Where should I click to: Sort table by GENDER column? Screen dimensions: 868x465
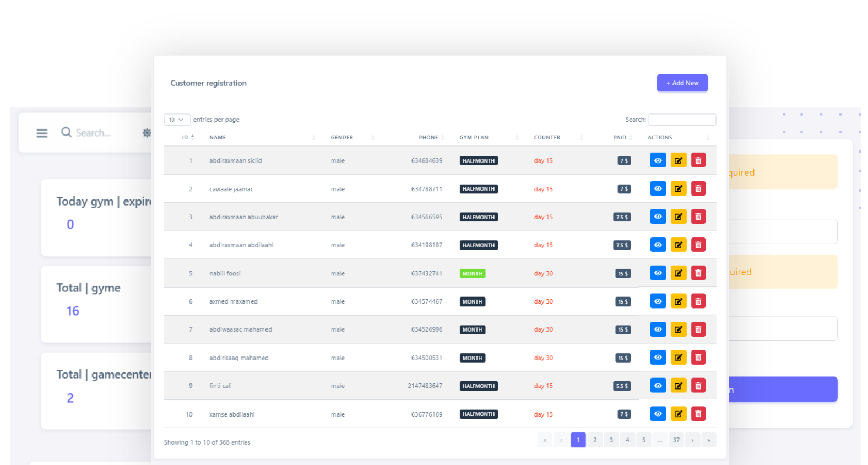click(352, 137)
